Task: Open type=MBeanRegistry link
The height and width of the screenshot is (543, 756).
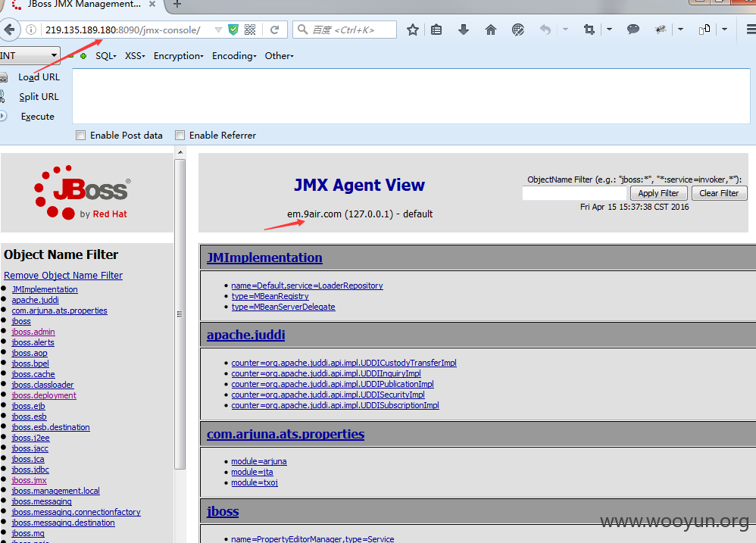Action: [x=270, y=296]
